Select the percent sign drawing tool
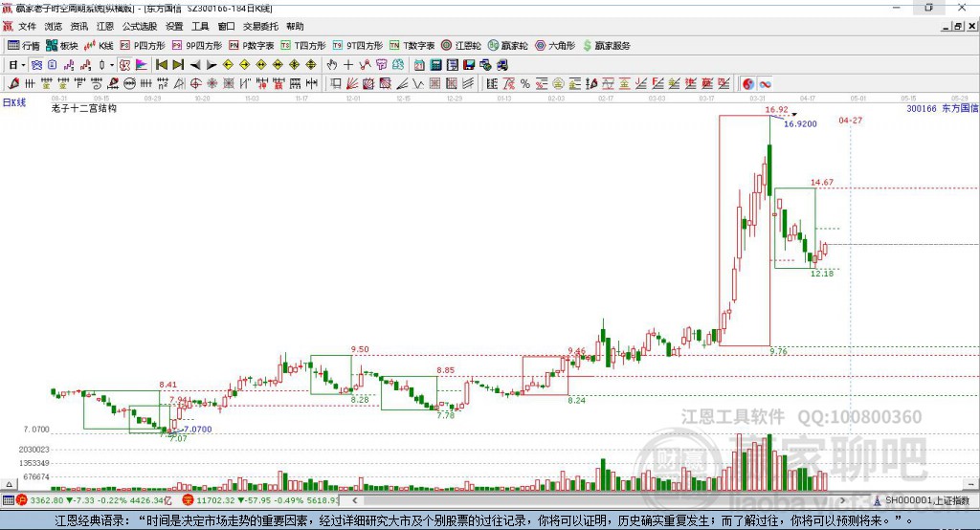Image resolution: width=980 pixels, height=530 pixels. [x=525, y=84]
